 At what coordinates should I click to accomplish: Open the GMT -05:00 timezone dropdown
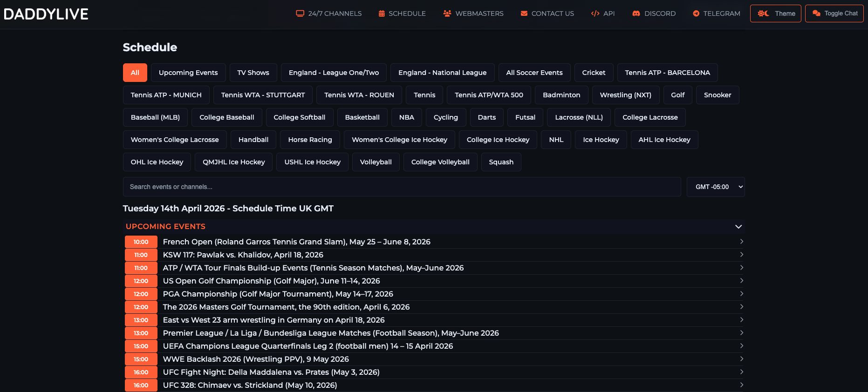(x=715, y=187)
